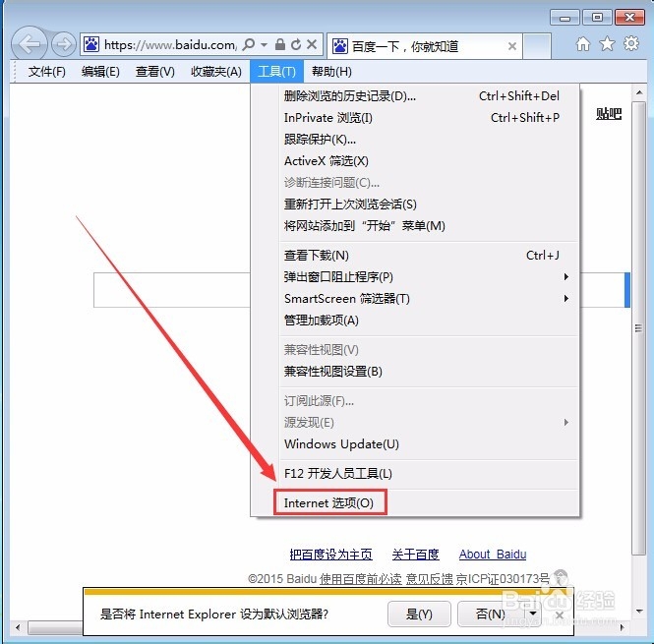Click 是(Y) to set default browser

(x=419, y=614)
